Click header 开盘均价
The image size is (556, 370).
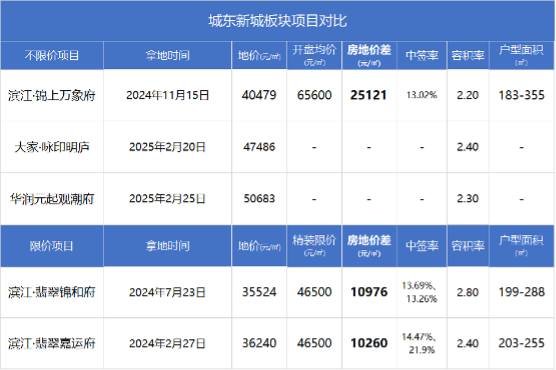(x=314, y=50)
